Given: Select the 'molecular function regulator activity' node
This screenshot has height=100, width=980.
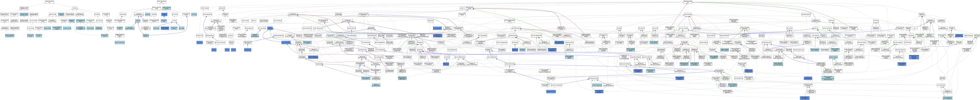Looking at the screenshot, I should [24, 8].
